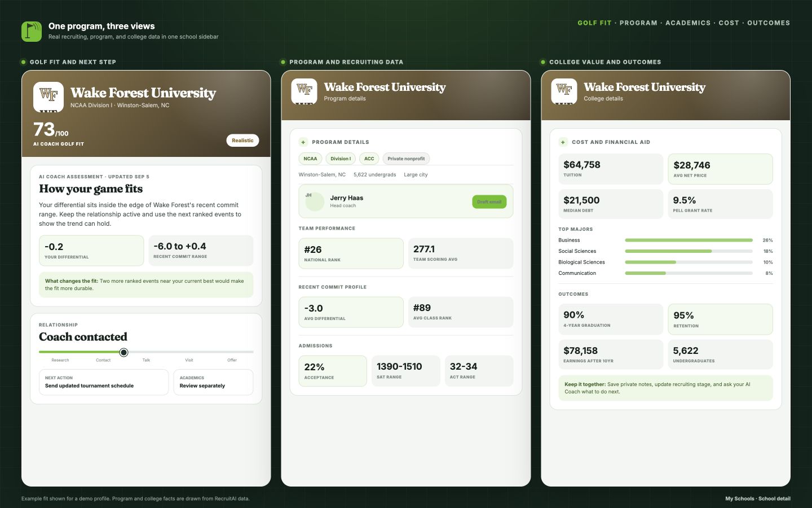Click the JH avatar for Jerry Haas
Screen dimensions: 812x508
click(314, 202)
